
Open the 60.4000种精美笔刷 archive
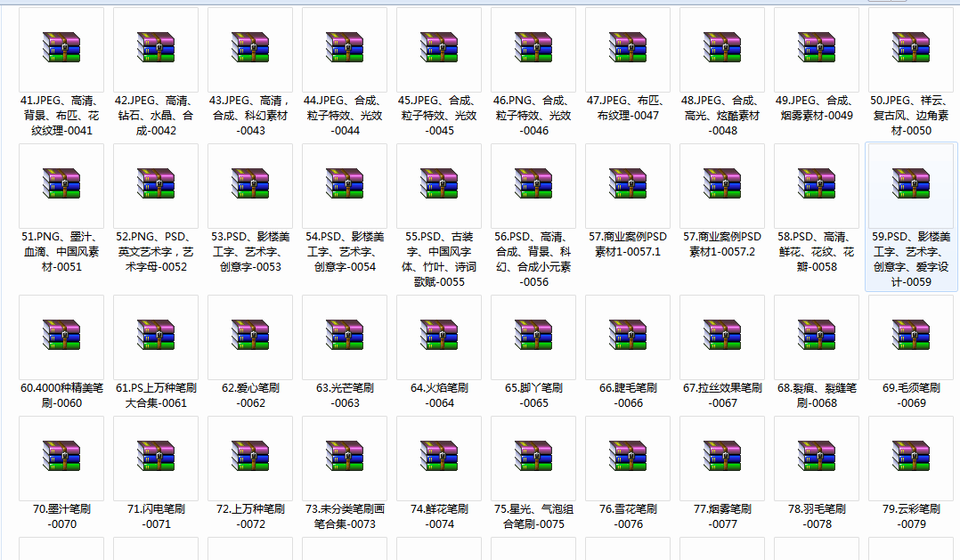tap(61, 338)
